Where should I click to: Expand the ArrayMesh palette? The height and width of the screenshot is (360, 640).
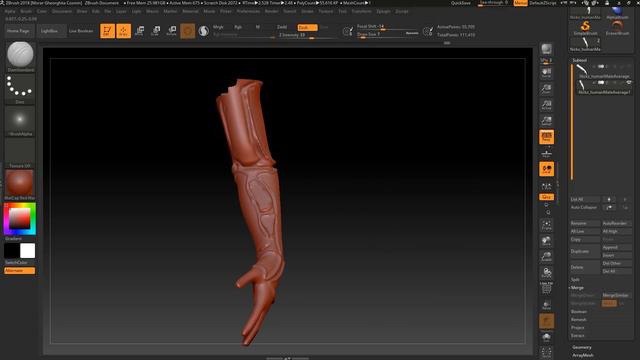(583, 355)
